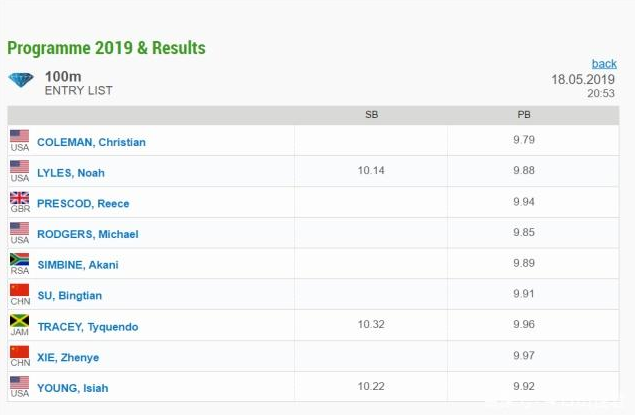Open COLEMAN, Christian athlete profile
Image resolution: width=635 pixels, height=415 pixels.
[91, 142]
